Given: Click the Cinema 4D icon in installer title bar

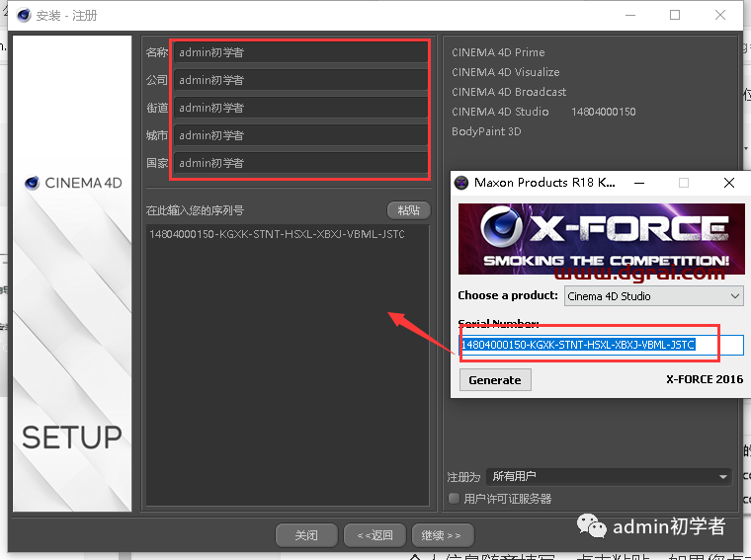Looking at the screenshot, I should (24, 16).
